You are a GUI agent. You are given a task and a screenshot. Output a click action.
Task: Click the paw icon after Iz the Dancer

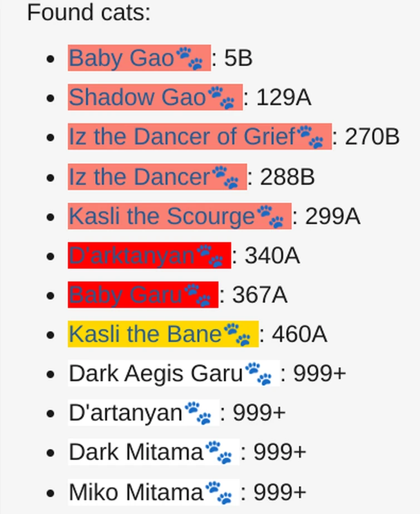pos(225,177)
